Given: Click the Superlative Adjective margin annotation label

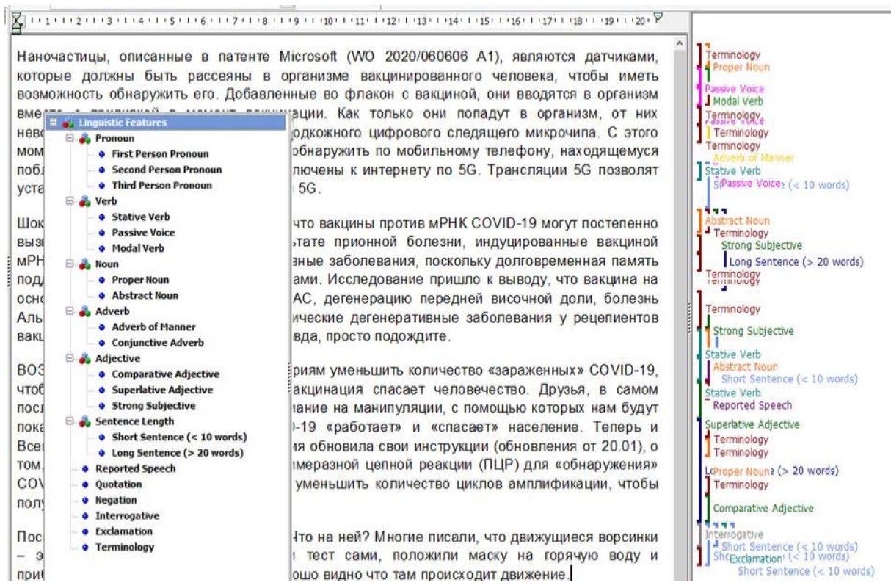Looking at the screenshot, I should coord(752,424).
